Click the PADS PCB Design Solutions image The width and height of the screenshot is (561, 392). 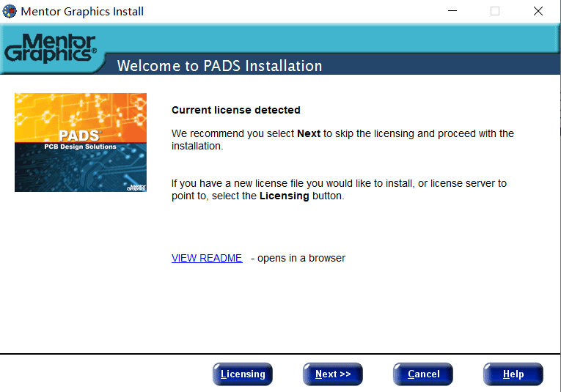pyautogui.click(x=81, y=143)
